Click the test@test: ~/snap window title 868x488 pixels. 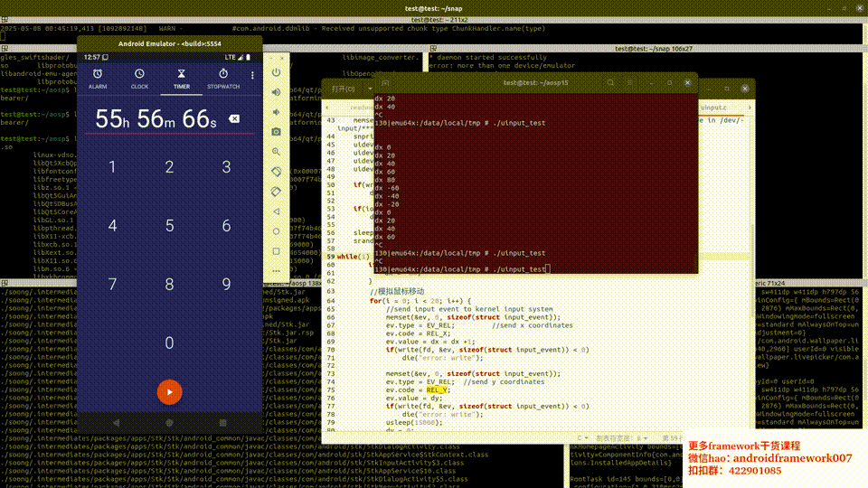pyautogui.click(x=433, y=8)
